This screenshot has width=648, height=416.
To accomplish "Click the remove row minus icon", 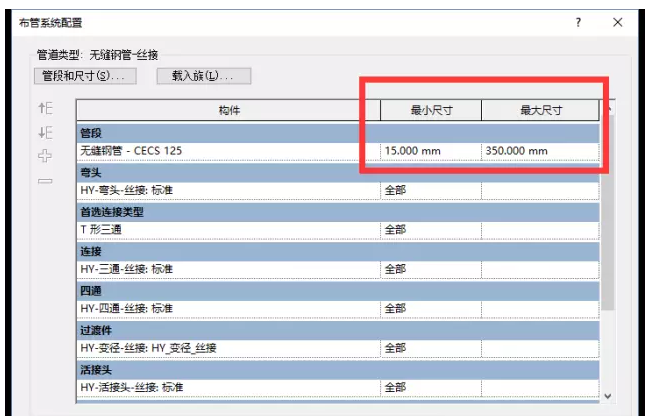I will [x=44, y=181].
